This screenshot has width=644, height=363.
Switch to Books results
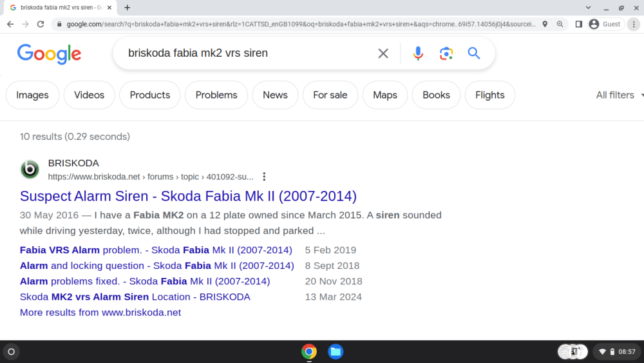[x=436, y=95]
